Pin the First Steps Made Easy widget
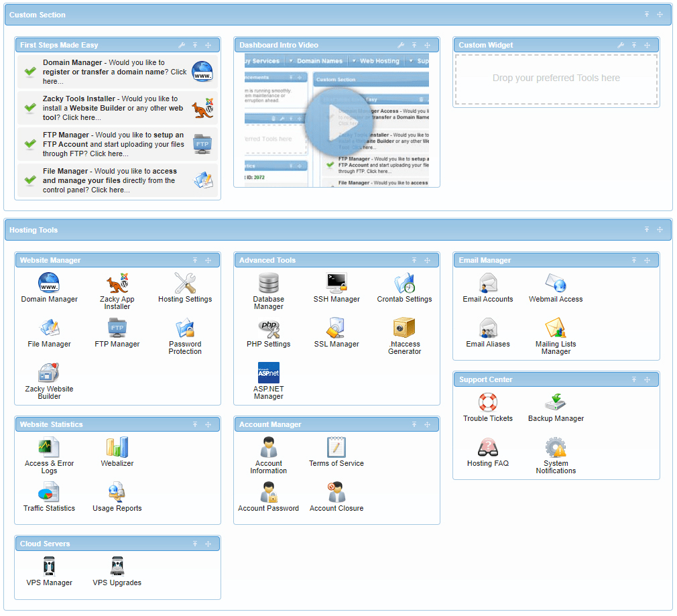The width and height of the screenshot is (677, 616). coord(195,45)
